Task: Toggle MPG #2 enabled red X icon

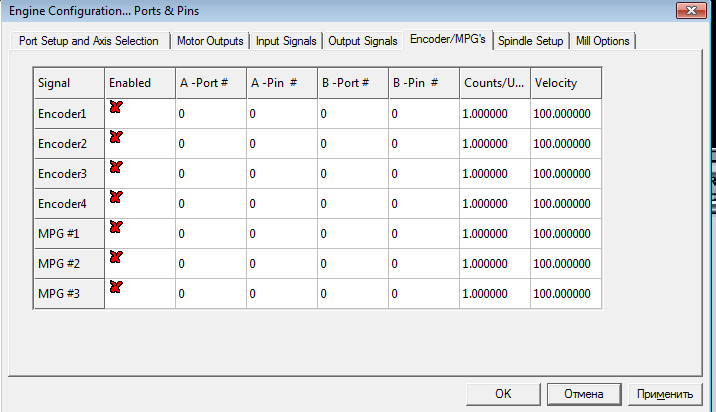Action: (116, 257)
